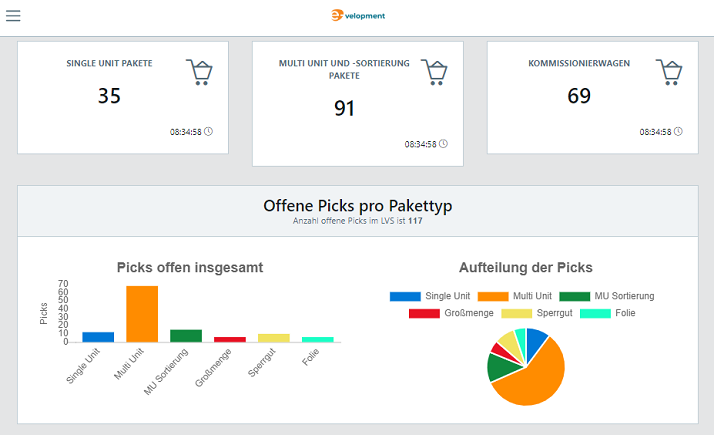Click the Single Unit Pakete cart icon
This screenshot has width=714, height=435.
(200, 72)
